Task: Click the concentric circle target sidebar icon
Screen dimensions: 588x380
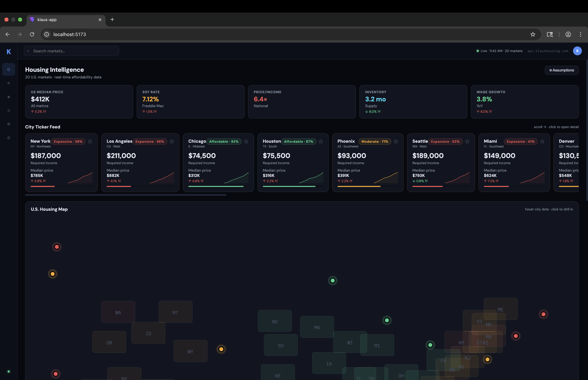Action: coord(9,138)
